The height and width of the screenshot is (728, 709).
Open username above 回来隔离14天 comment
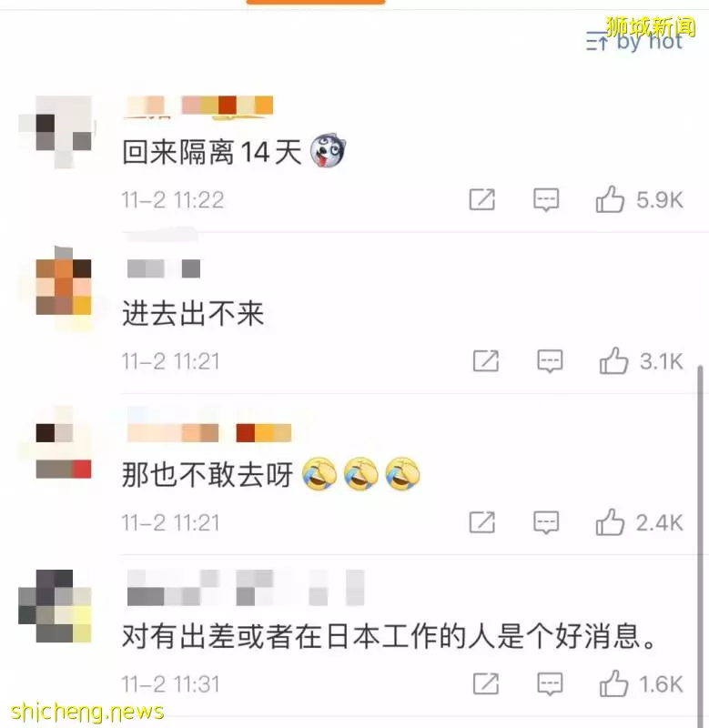pos(198,106)
